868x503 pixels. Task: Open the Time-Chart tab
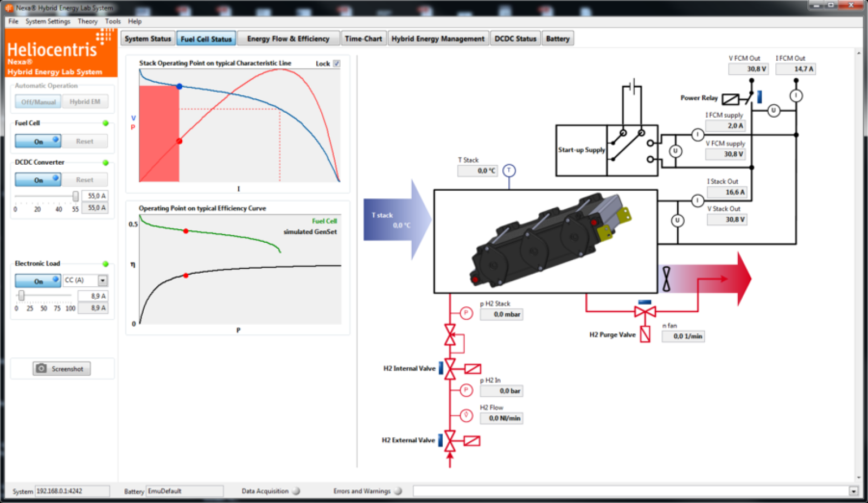pyautogui.click(x=363, y=38)
